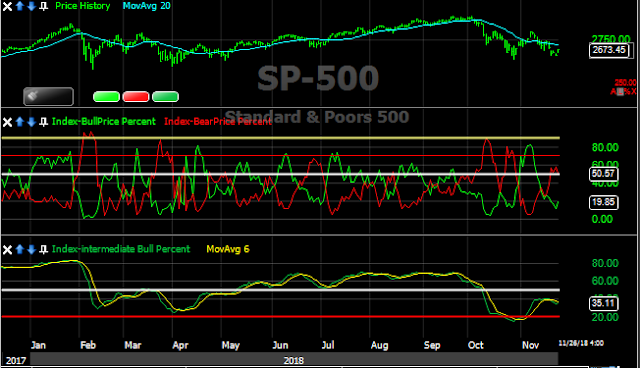The image size is (640, 368).
Task: Select the MovAvg 6 indicator label
Action: point(228,249)
